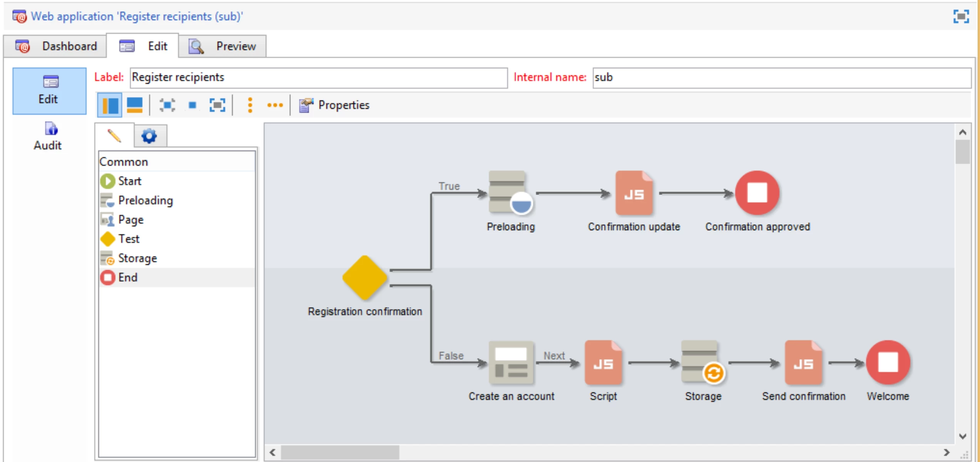Select the Confirmation approved end node
Screen dimensions: 980x462
click(757, 193)
